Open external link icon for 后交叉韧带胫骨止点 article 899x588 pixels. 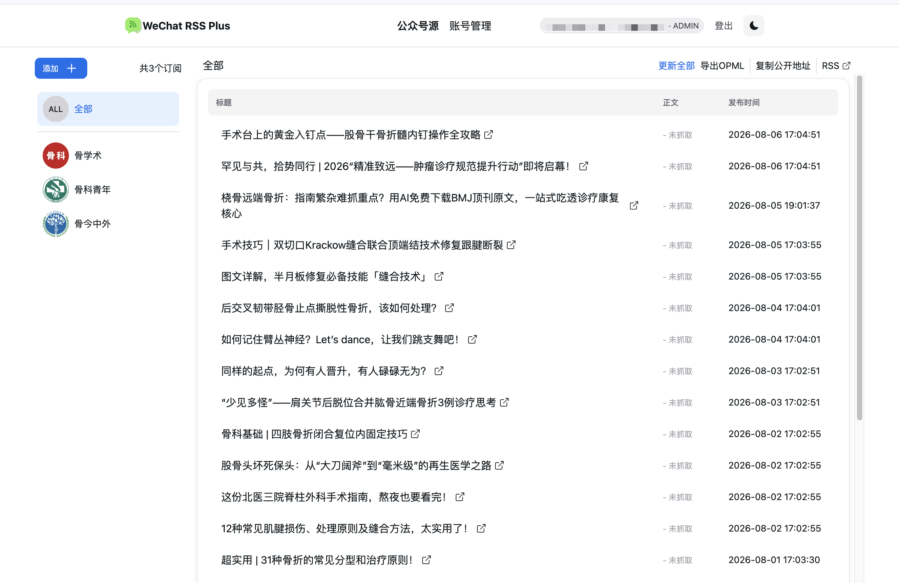click(x=449, y=308)
